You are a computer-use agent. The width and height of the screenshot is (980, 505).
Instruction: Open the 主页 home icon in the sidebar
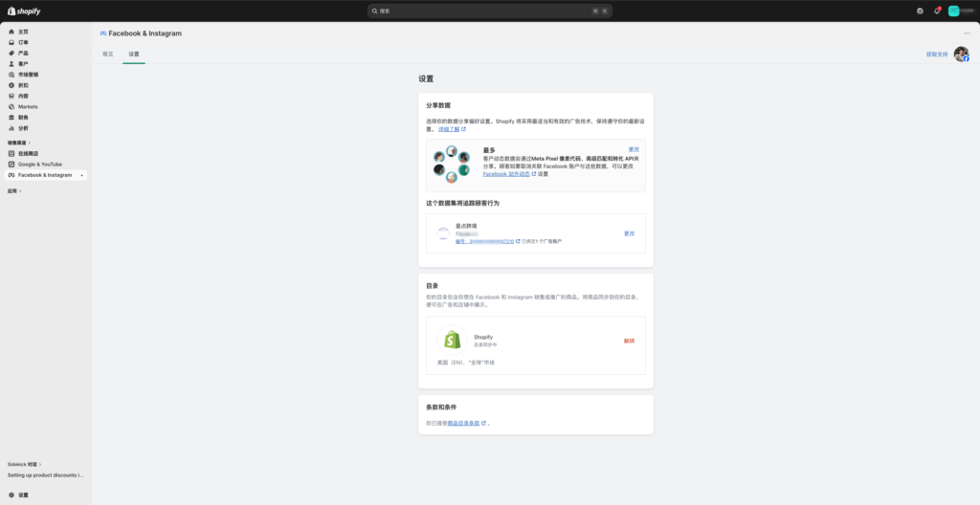pyautogui.click(x=11, y=32)
